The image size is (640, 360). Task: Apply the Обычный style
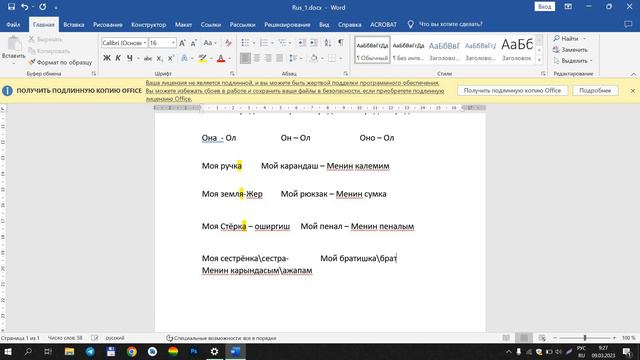[372, 50]
